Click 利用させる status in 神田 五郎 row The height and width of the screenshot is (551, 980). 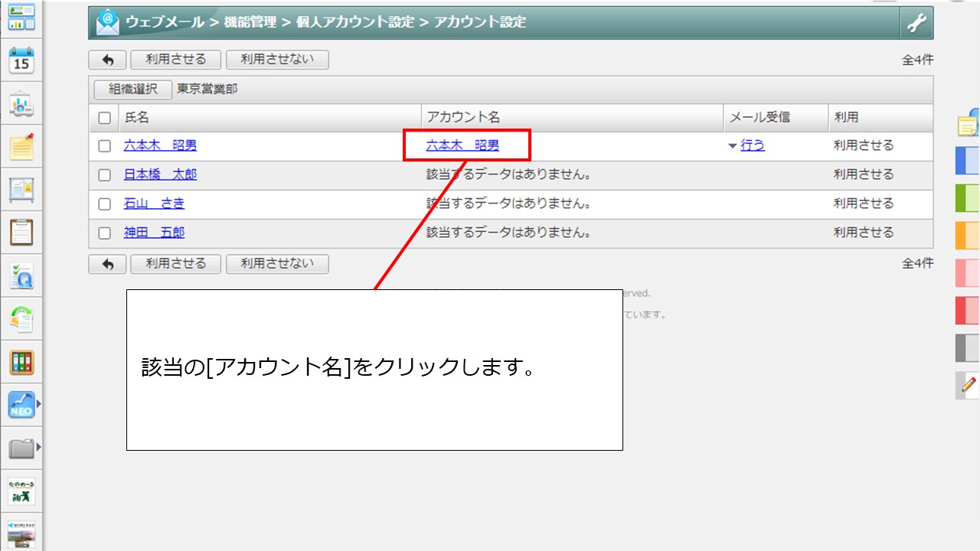click(x=864, y=233)
